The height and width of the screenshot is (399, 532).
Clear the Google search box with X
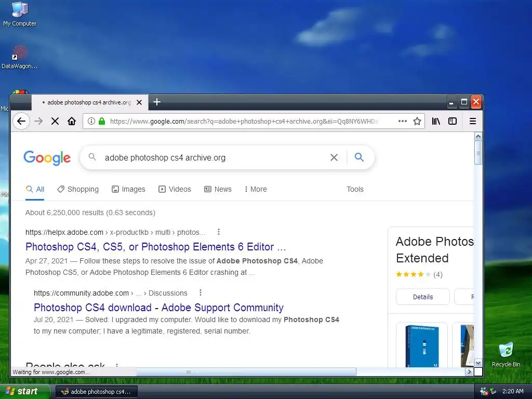point(334,157)
